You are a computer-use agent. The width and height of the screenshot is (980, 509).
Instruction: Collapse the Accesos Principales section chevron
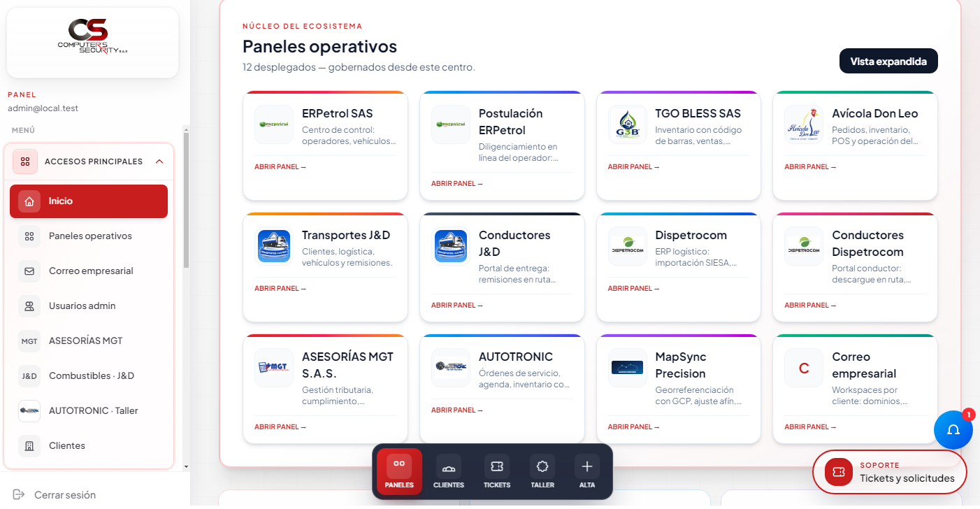(159, 162)
